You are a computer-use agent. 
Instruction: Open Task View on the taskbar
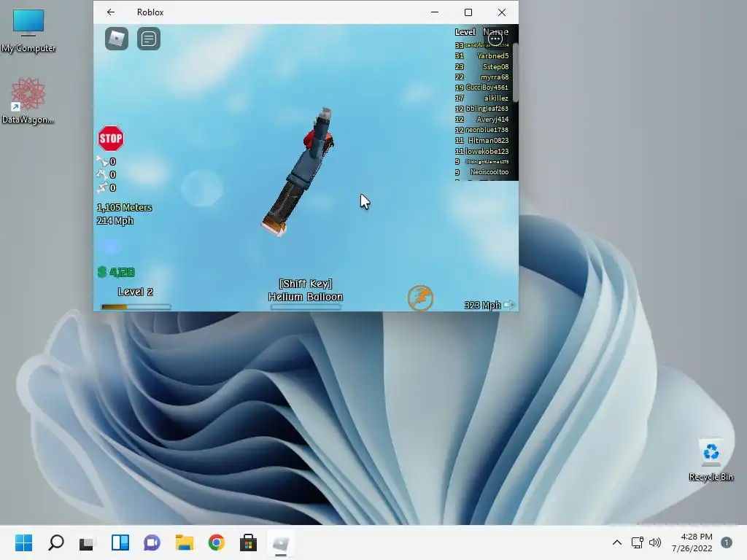88,542
